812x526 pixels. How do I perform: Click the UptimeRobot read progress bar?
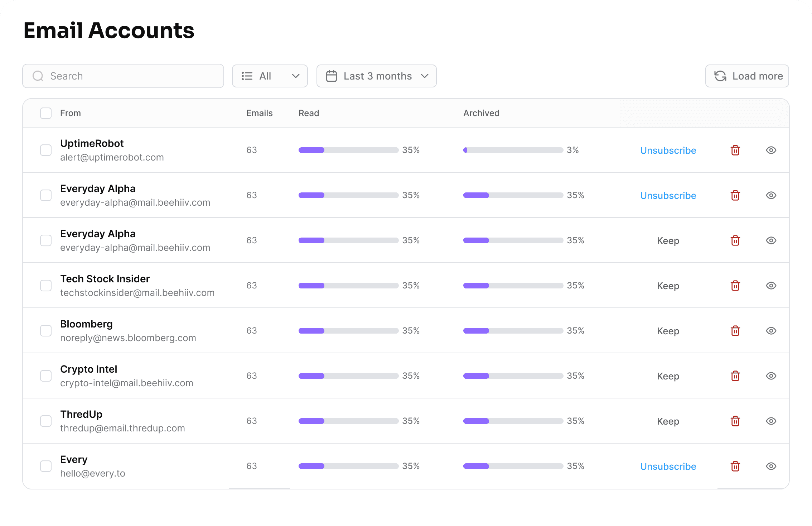click(x=348, y=150)
